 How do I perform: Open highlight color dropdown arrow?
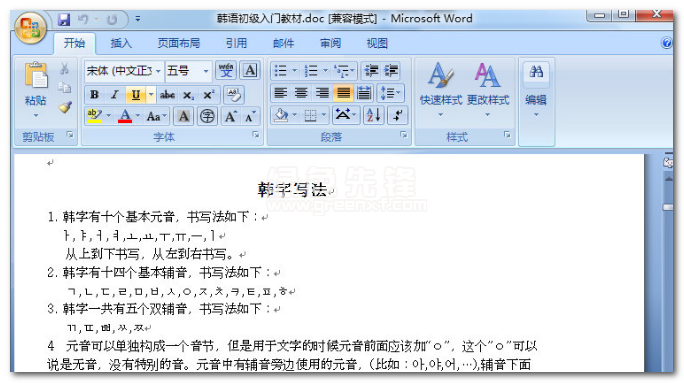point(109,116)
